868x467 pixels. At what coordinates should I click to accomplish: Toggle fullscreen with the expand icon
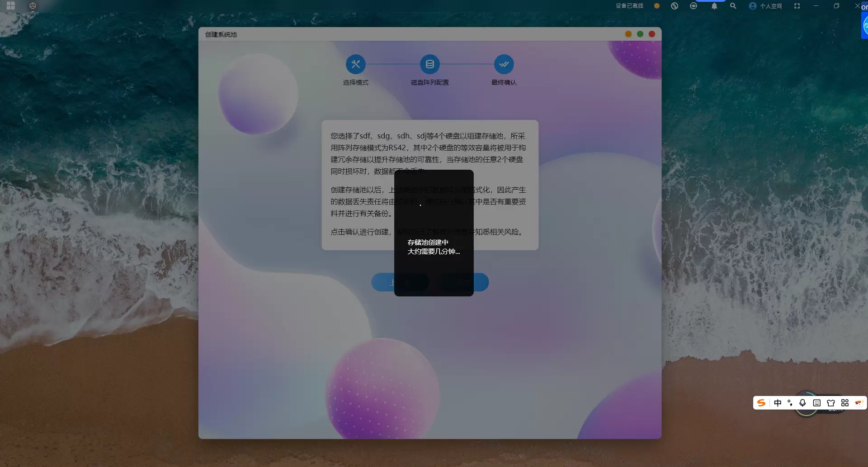[797, 6]
